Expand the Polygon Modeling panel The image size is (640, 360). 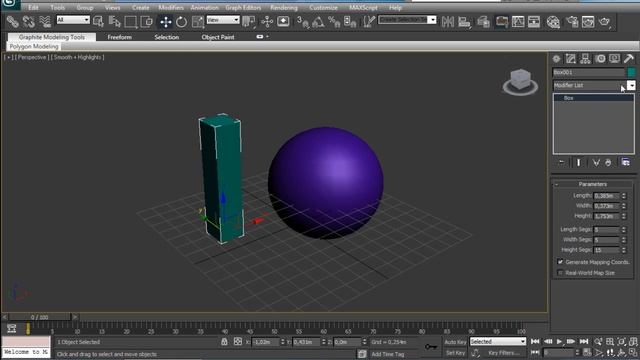click(x=34, y=47)
